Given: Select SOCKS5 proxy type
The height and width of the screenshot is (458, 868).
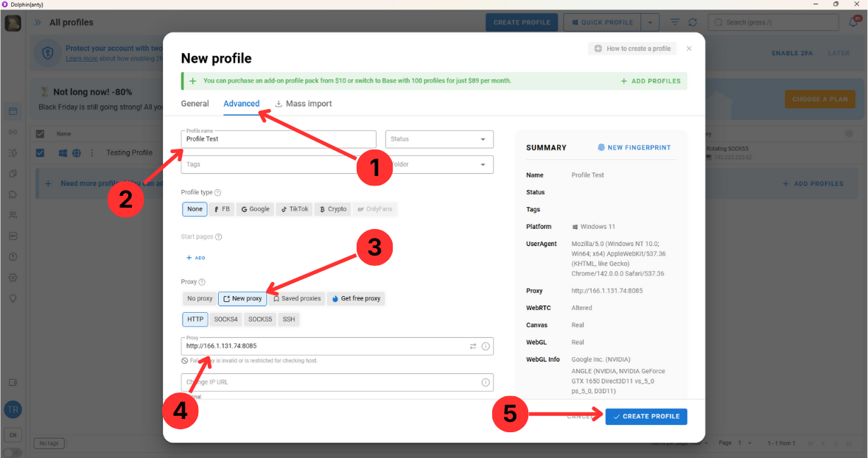Looking at the screenshot, I should (259, 319).
